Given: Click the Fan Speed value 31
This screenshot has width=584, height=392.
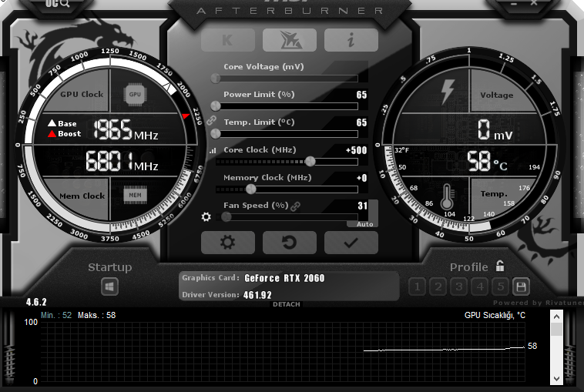Looking at the screenshot, I should pos(363,206).
